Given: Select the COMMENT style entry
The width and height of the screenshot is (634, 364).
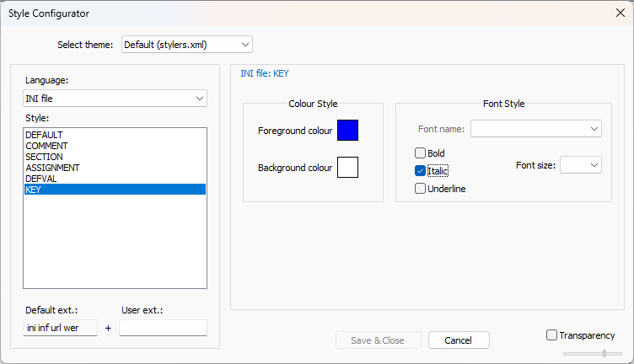Looking at the screenshot, I should tap(47, 146).
